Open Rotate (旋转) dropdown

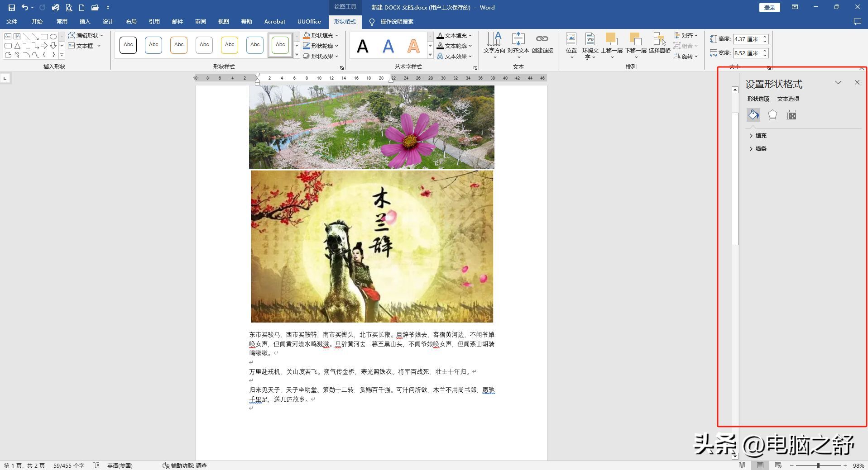[x=686, y=56]
